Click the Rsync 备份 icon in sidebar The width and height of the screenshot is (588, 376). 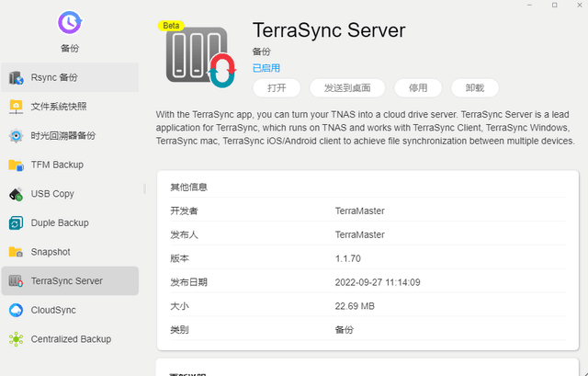point(17,77)
